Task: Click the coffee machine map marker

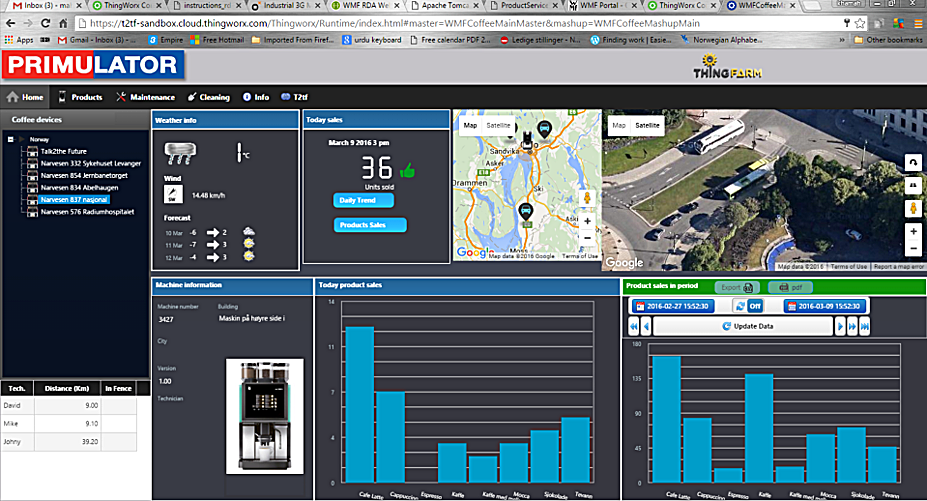Action: coord(526,141)
